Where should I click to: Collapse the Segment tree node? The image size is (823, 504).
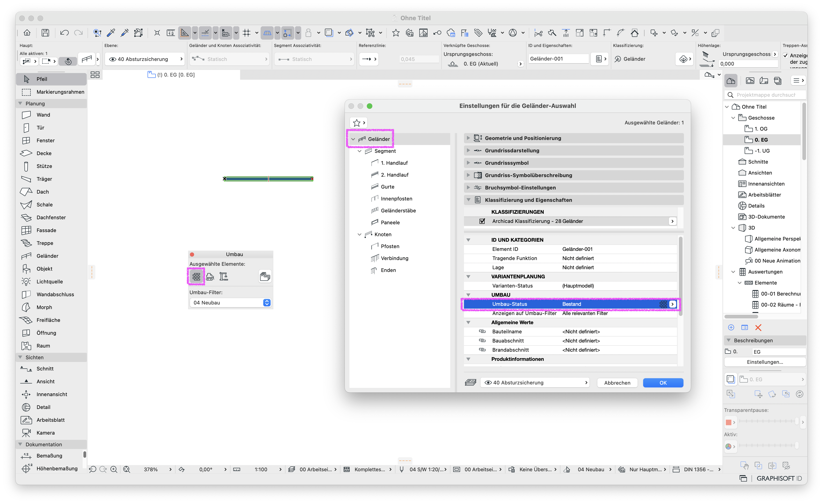(359, 151)
